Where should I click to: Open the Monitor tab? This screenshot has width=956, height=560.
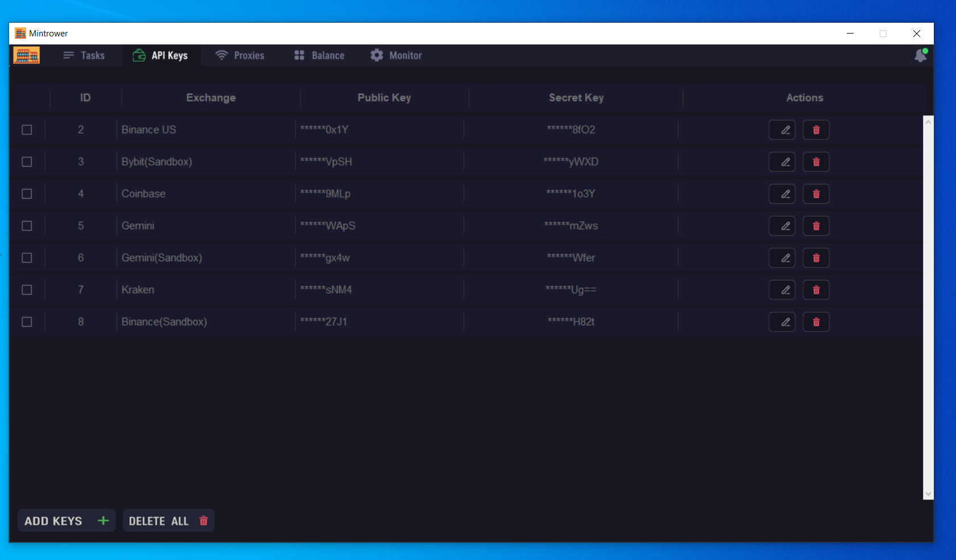click(x=396, y=56)
